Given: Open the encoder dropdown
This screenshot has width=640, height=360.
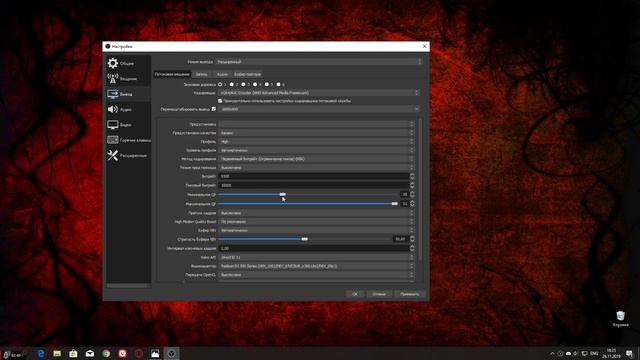Looking at the screenshot, I should point(319,93).
